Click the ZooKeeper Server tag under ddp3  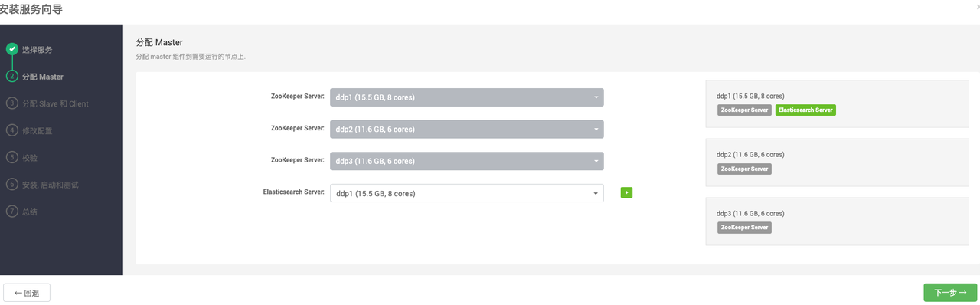click(x=744, y=228)
